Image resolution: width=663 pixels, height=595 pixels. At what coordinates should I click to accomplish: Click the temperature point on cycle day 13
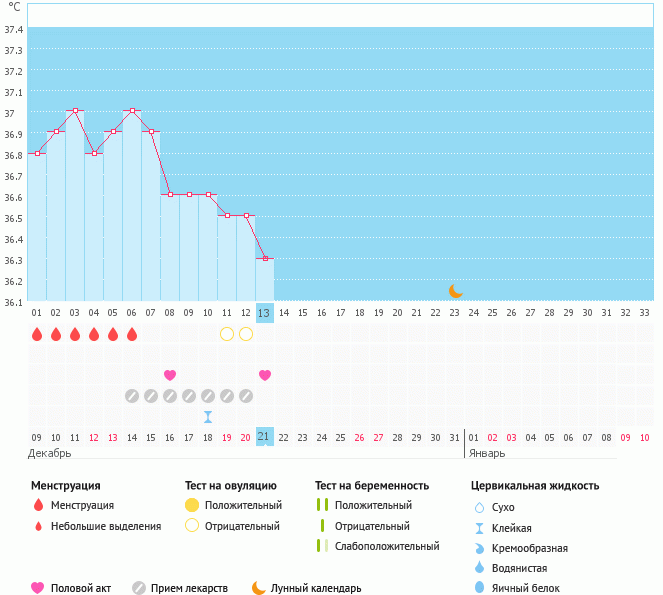coord(265,258)
